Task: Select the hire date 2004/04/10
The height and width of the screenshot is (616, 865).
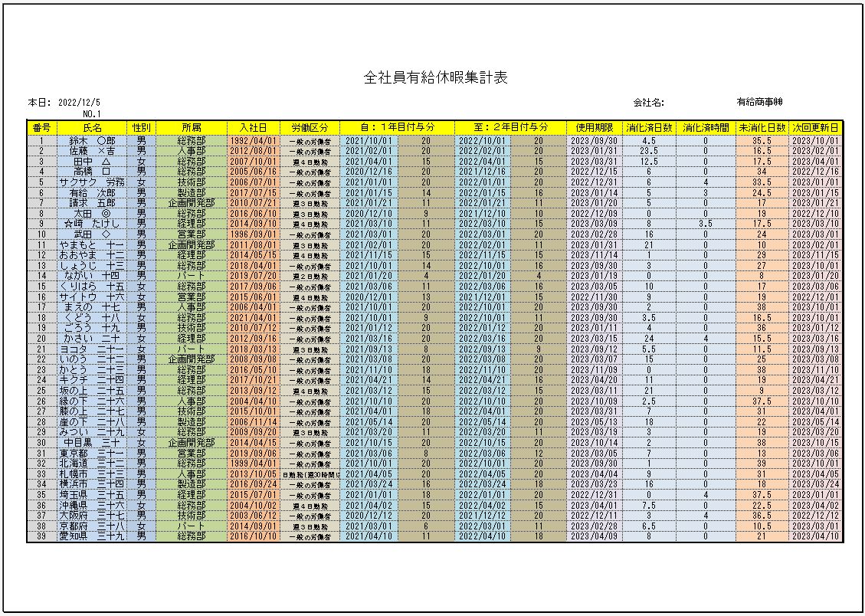Action: 254,401
